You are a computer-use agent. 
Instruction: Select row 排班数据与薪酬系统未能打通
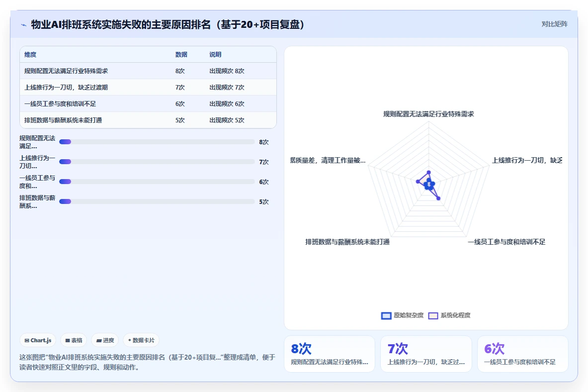[148, 120]
